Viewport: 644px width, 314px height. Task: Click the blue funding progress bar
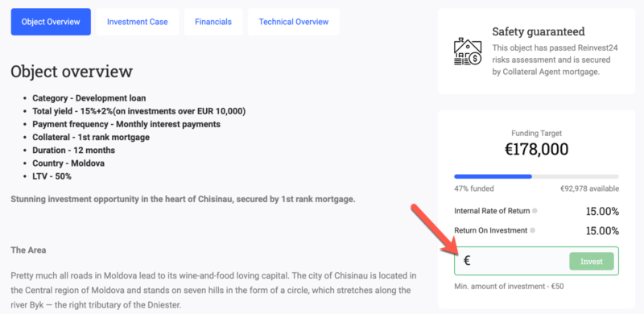[493, 176]
